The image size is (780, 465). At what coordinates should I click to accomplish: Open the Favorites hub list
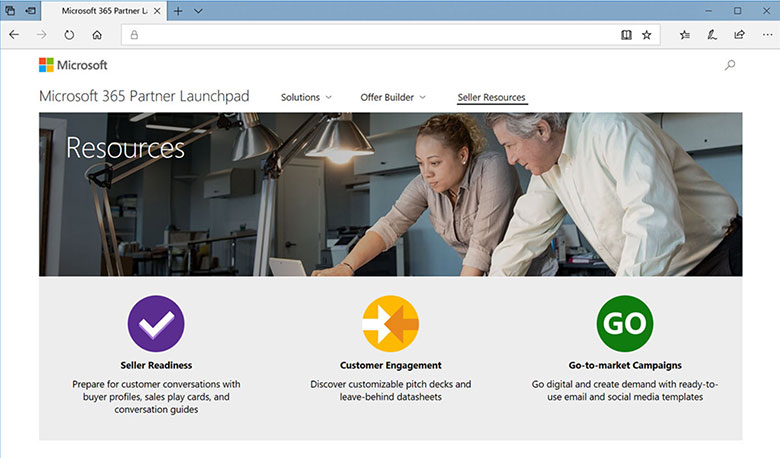[685, 35]
